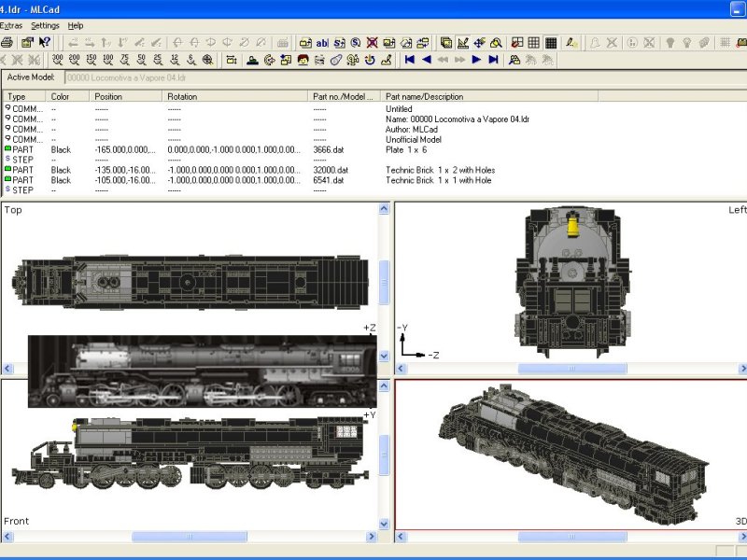Set zoom to 300 percent icon

[58, 60]
